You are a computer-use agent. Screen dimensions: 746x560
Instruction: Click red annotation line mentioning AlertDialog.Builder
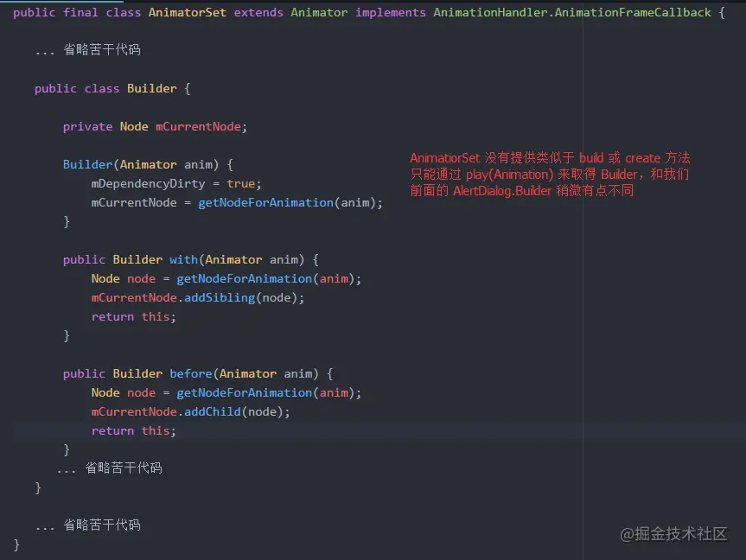point(521,191)
